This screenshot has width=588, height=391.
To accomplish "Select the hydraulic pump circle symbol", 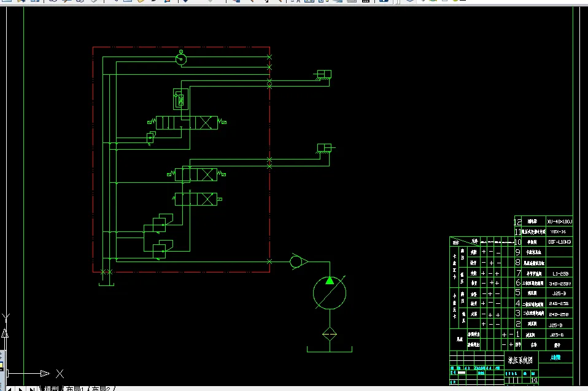I will click(330, 293).
